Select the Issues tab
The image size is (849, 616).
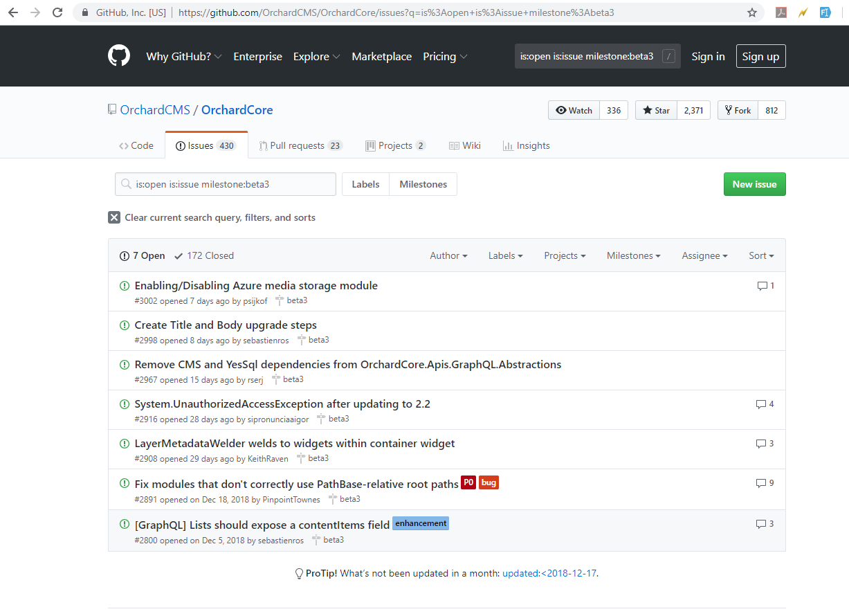(x=206, y=145)
